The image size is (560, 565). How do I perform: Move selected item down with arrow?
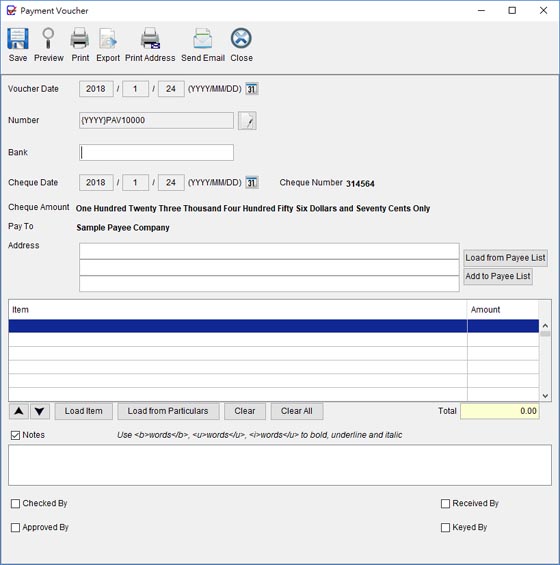tap(40, 411)
